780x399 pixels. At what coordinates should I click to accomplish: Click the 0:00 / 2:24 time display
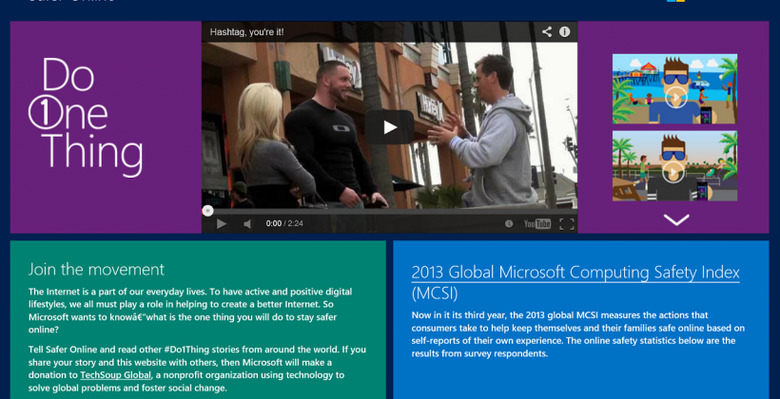pyautogui.click(x=285, y=224)
